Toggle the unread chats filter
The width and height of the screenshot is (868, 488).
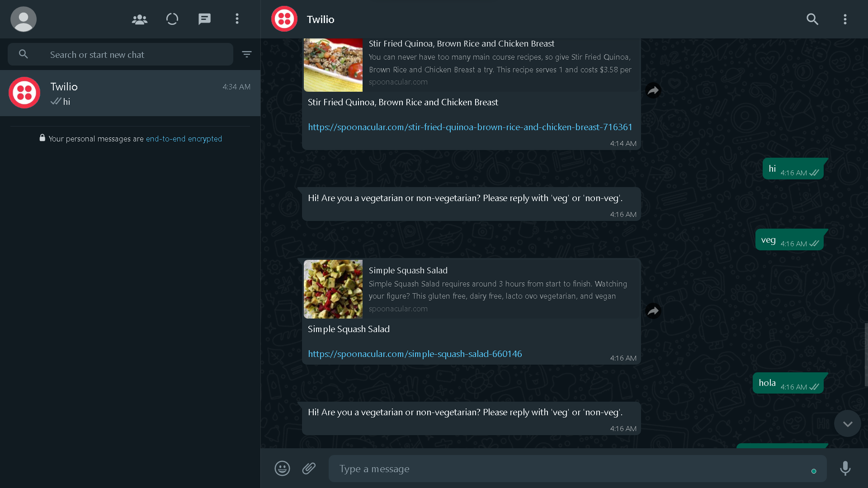click(x=246, y=54)
